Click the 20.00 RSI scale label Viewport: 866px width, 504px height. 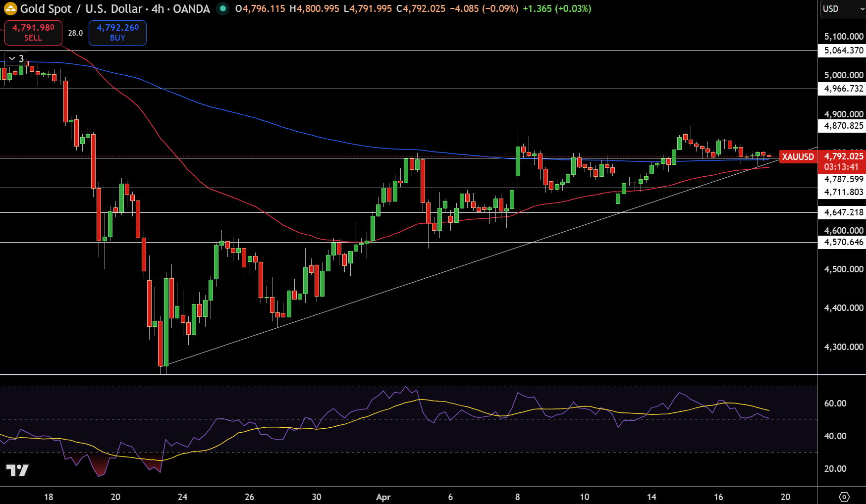point(835,469)
